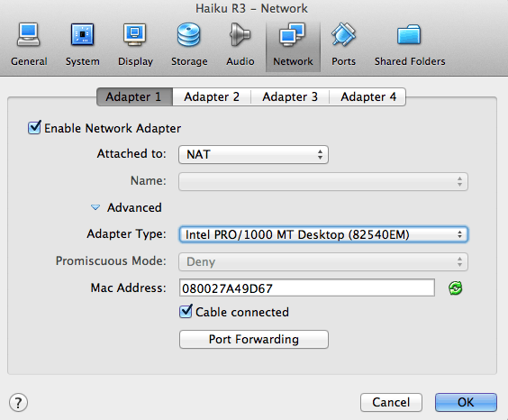
Task: Click the Port Forwarding button
Action: [254, 339]
